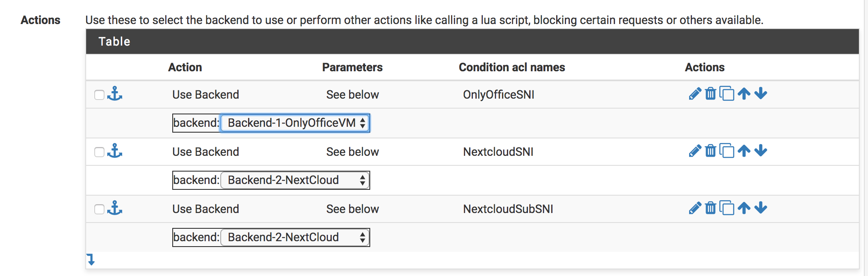The height and width of the screenshot is (276, 868).
Task: Enable the checkbox on the NextcloudSubSNI row
Action: click(99, 209)
